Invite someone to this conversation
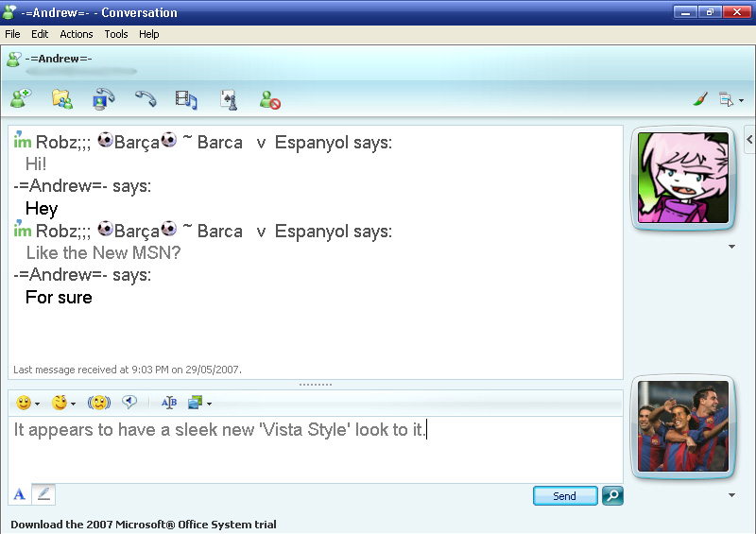This screenshot has width=756, height=534. click(x=21, y=99)
